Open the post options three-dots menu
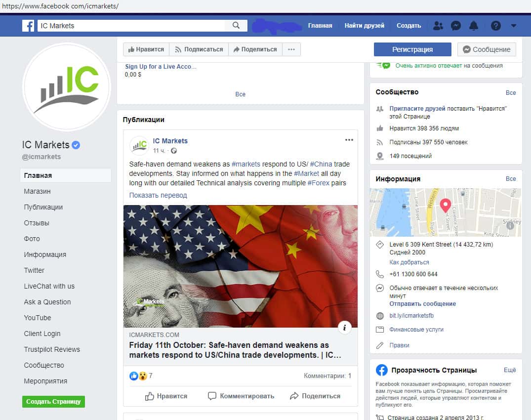Viewport: 531px width, 420px height. [x=349, y=140]
